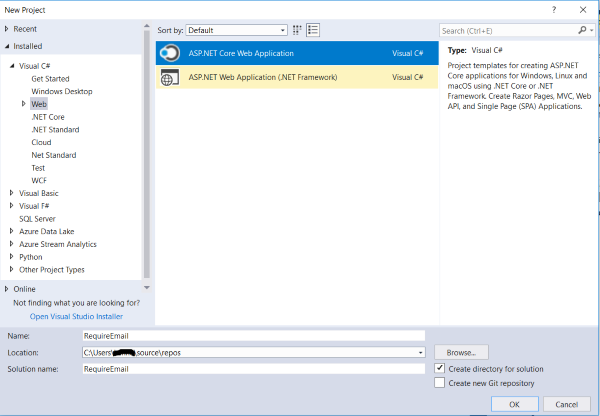Select Get Started in the tree
The image size is (600, 416).
coord(50,79)
